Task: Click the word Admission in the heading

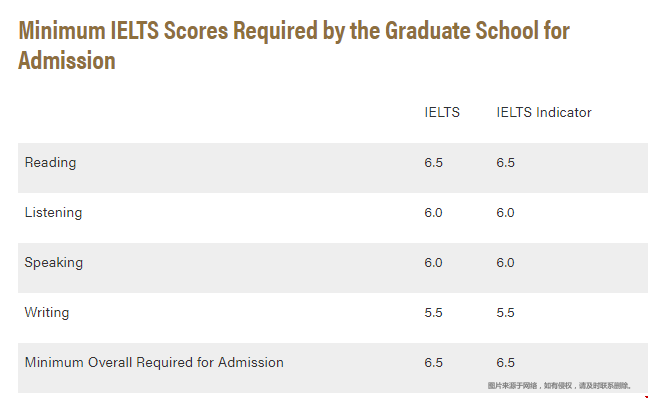Action: [67, 61]
